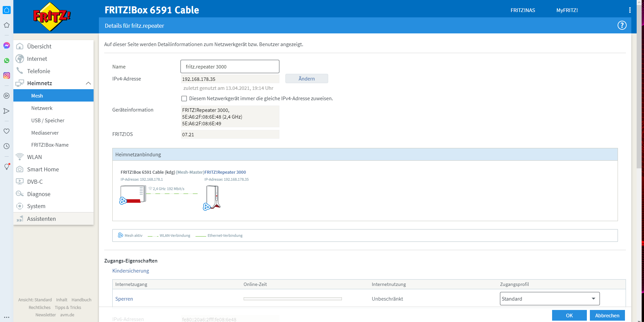The height and width of the screenshot is (322, 644).
Task: Switch view via Ansicht: Standard link
Action: click(x=35, y=300)
